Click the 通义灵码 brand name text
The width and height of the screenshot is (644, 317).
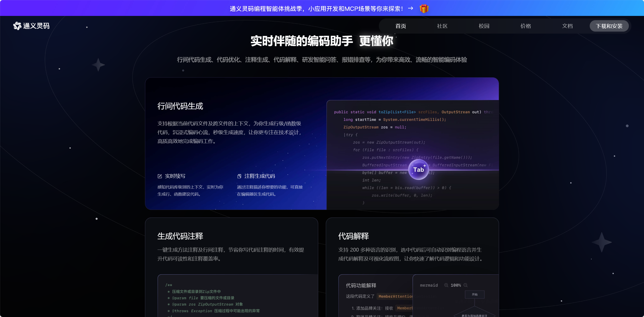coord(36,26)
